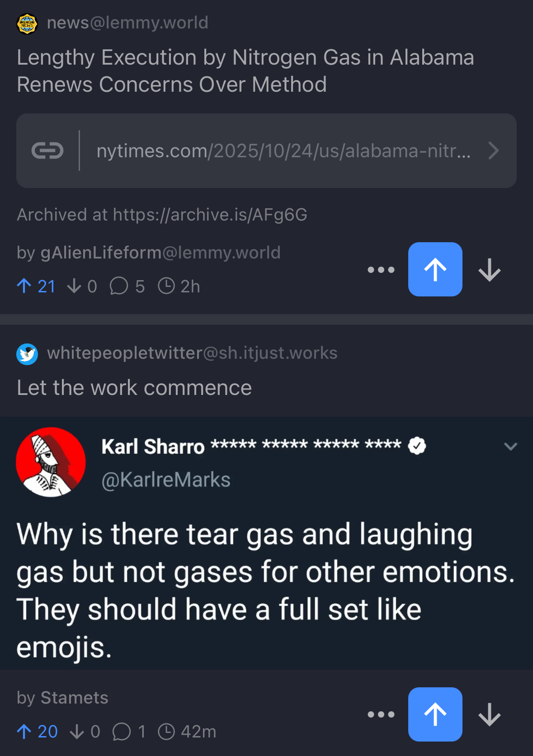Upvote the Nitrogen Gas execution post
This screenshot has height=756, width=533.
tap(435, 269)
